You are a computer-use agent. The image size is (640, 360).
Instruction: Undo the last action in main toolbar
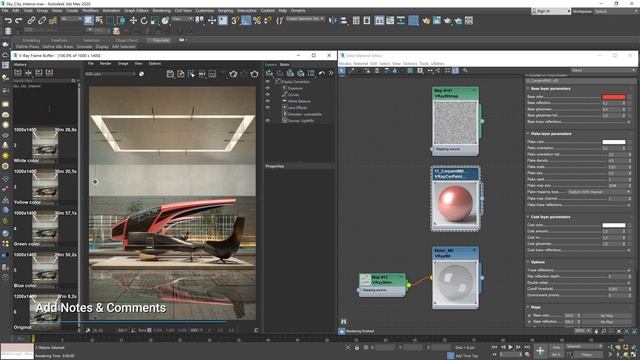pyautogui.click(x=8, y=20)
